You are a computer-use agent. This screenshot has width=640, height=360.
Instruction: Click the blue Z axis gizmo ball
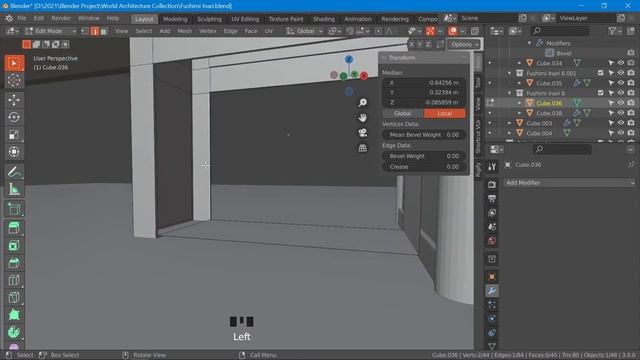pos(349,59)
